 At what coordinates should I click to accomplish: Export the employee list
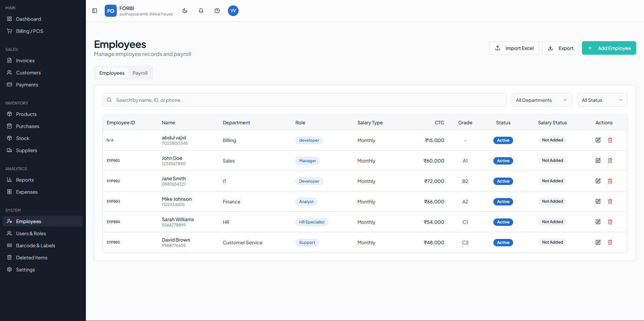(560, 48)
